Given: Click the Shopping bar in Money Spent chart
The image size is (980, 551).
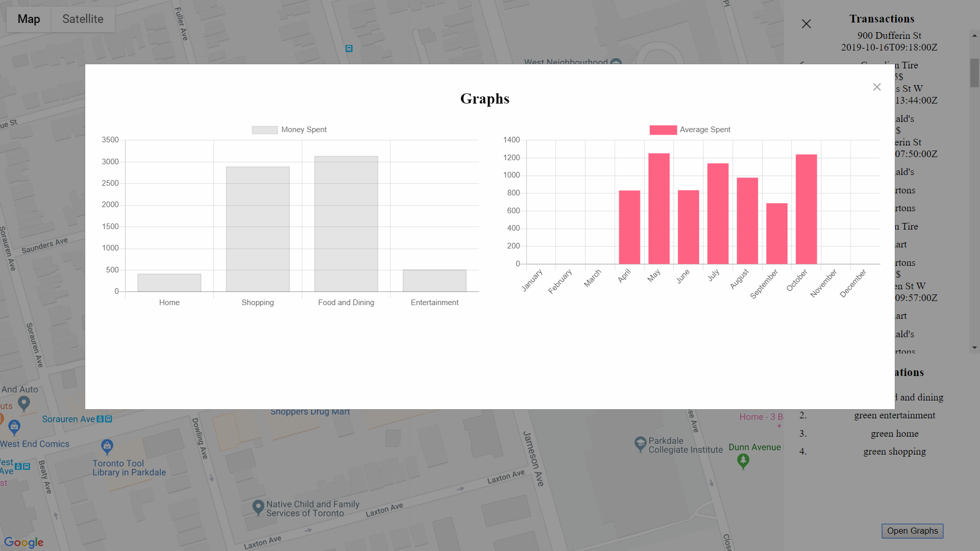Looking at the screenshot, I should pyautogui.click(x=258, y=229).
